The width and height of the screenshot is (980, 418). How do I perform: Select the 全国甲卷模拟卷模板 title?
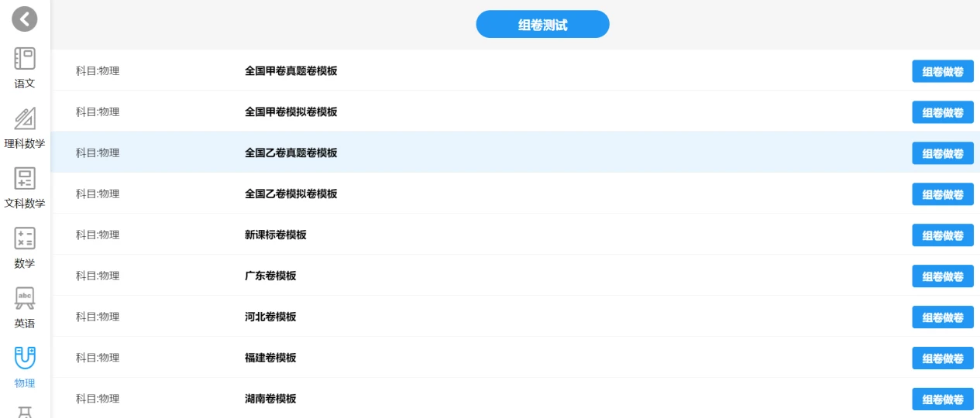pos(291,111)
